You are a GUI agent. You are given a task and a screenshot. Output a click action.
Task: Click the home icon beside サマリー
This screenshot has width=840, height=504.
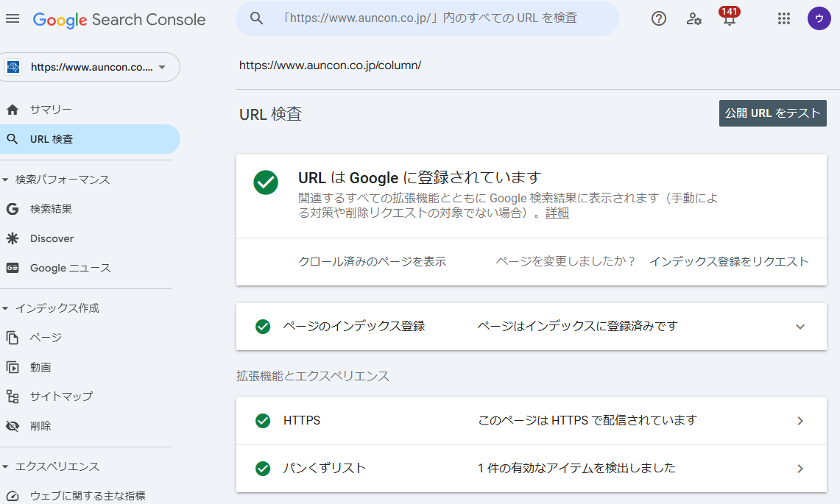click(13, 110)
